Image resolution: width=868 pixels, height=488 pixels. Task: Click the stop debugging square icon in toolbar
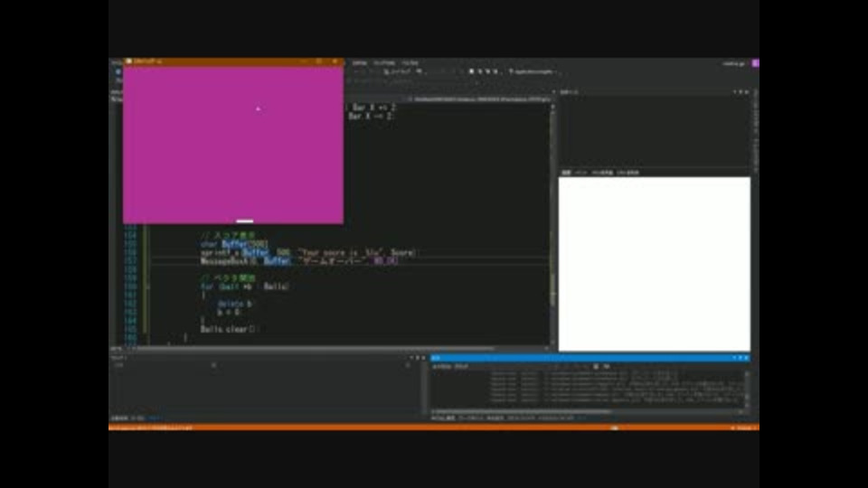tap(472, 71)
